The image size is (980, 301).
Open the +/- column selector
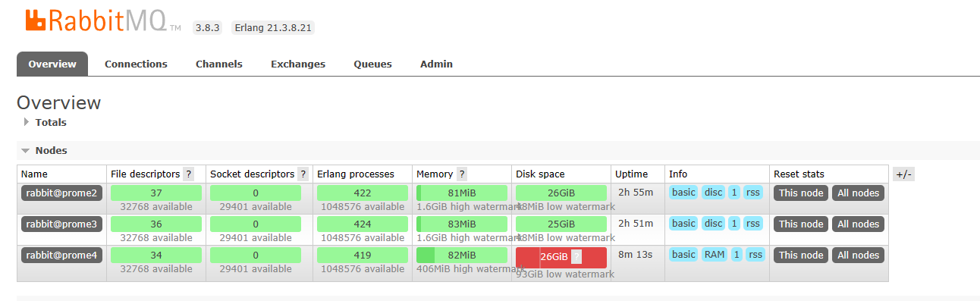pyautogui.click(x=903, y=174)
